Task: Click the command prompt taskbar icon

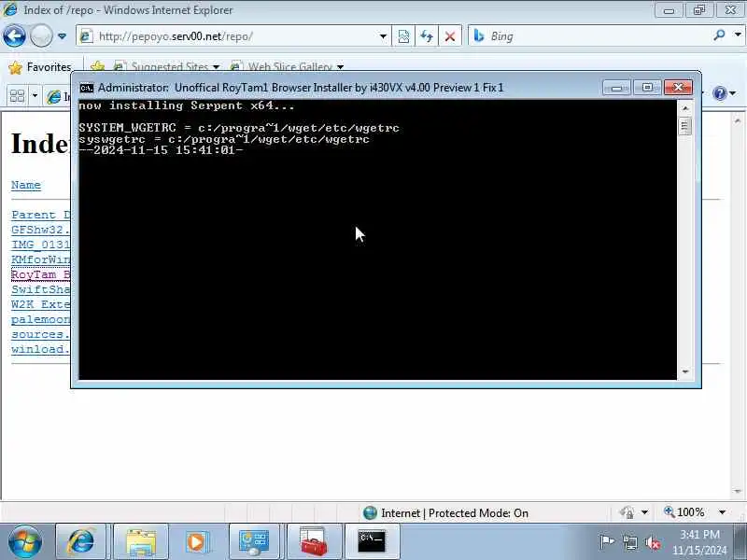Action: (371, 541)
